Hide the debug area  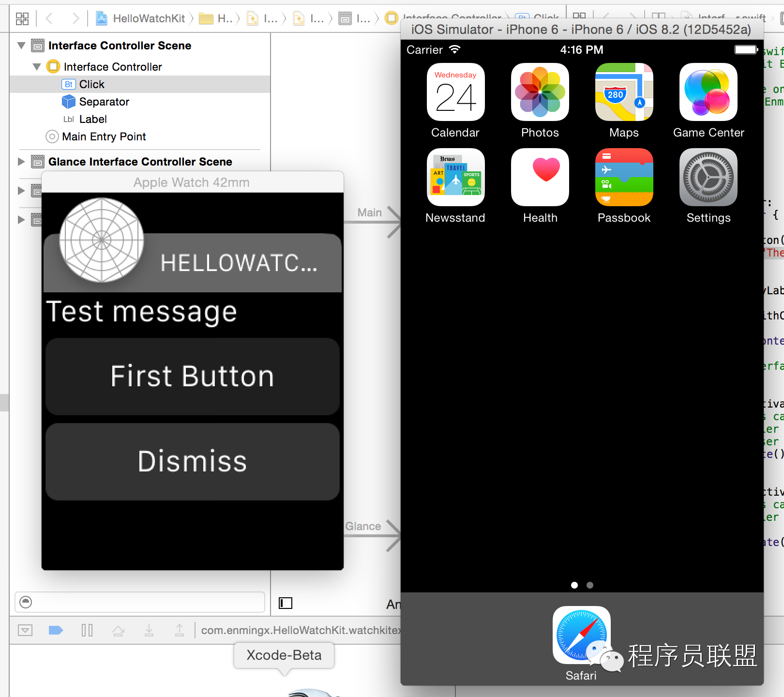pos(25,630)
